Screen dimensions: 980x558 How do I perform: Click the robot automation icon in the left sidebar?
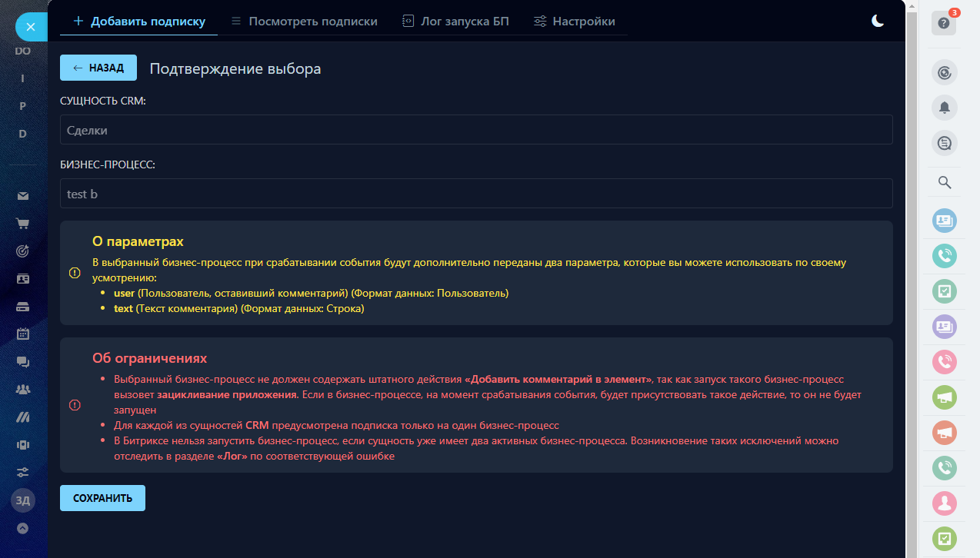23,444
